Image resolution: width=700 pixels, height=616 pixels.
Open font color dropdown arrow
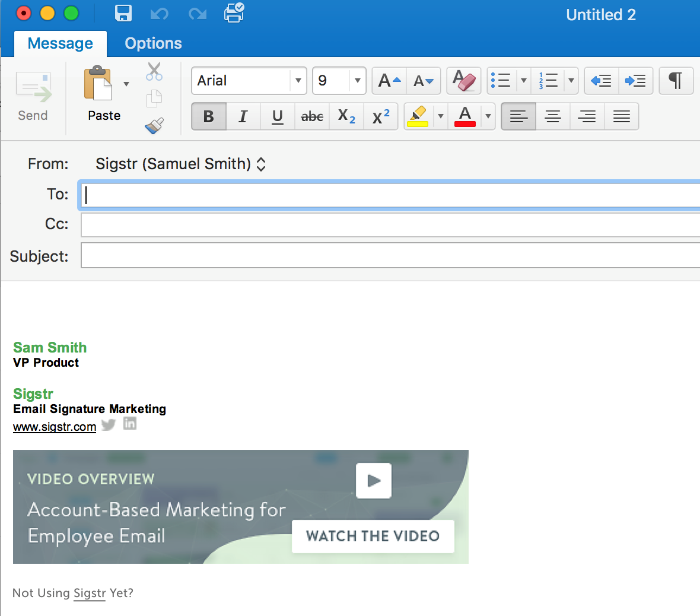pyautogui.click(x=488, y=116)
